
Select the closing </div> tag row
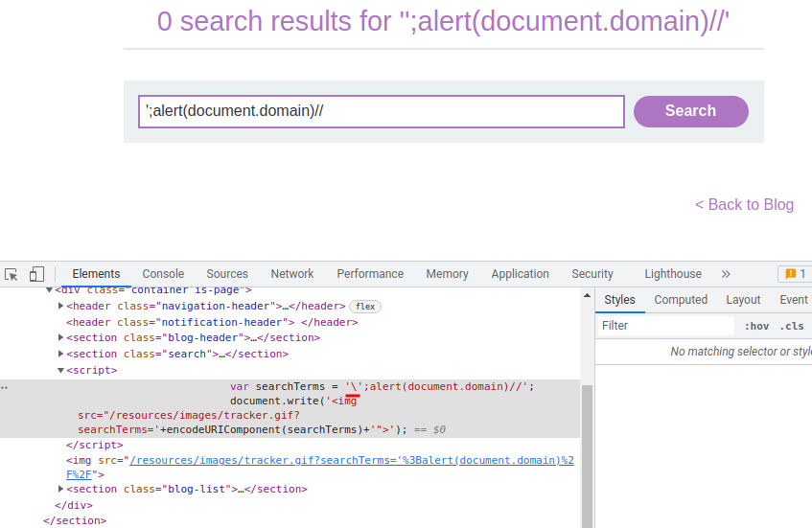click(x=74, y=505)
